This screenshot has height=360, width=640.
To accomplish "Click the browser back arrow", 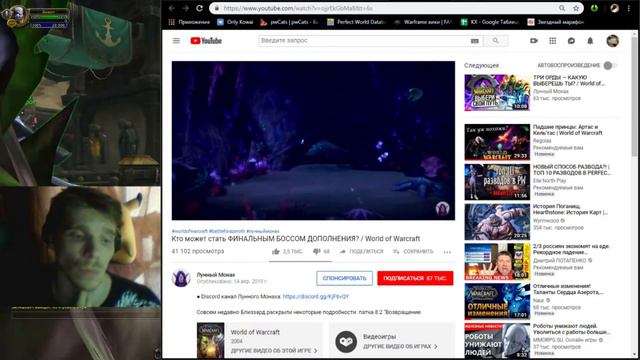I will 172,8.
